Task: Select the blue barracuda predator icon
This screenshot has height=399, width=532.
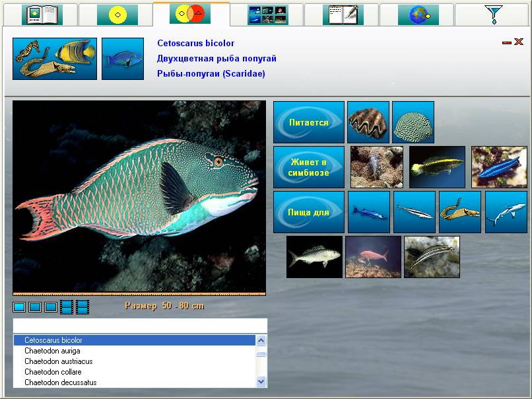Action: tap(369, 212)
